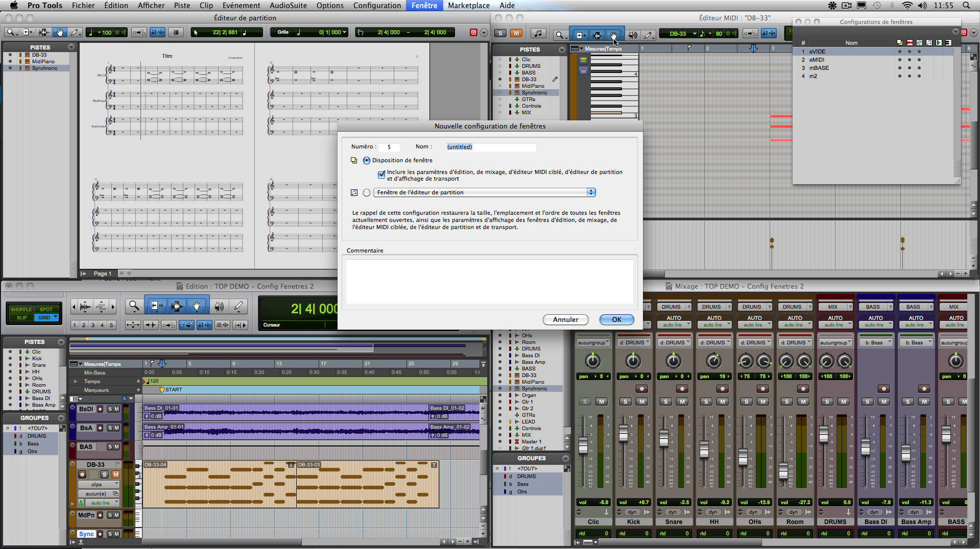This screenshot has width=980, height=549.
Task: Select Scrubber speaker tool in Edition window
Action: click(x=219, y=306)
